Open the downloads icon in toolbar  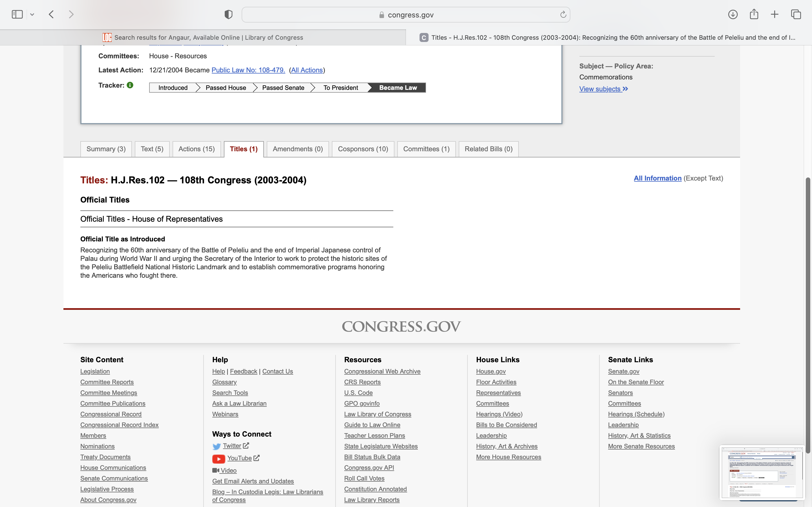tap(732, 14)
